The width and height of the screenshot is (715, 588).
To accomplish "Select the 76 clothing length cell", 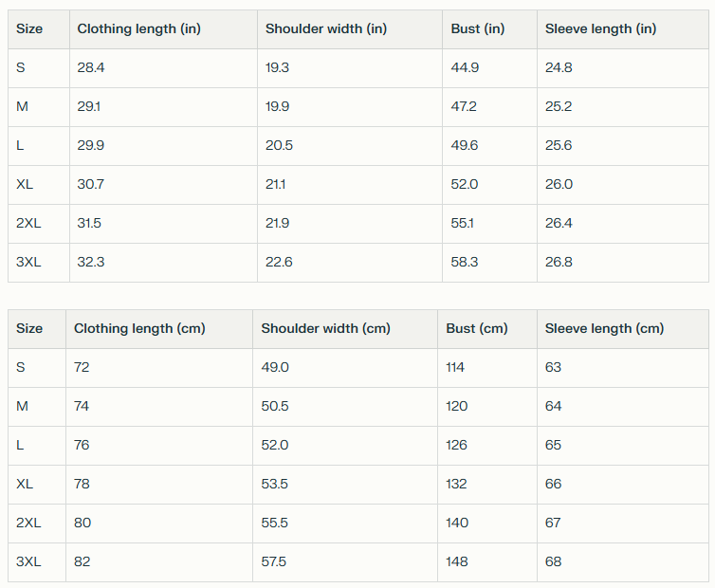I will (x=82, y=446).
